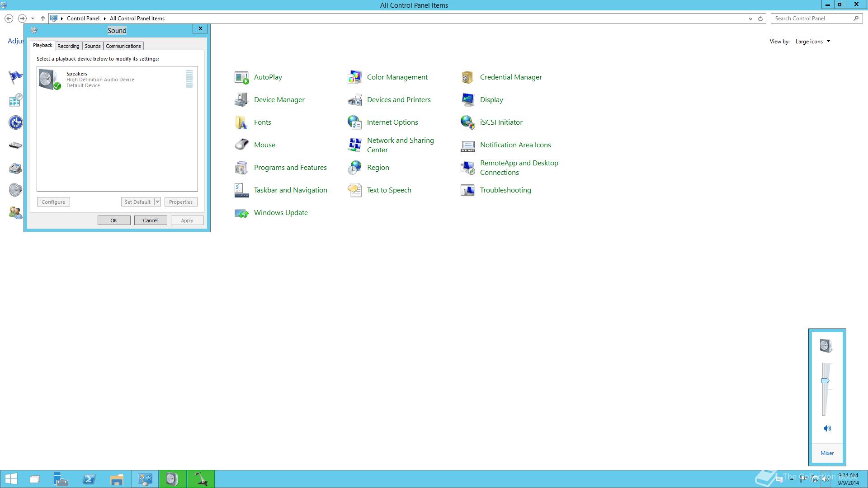Open the Mouse icon
This screenshot has height=488, width=868.
pyautogui.click(x=242, y=145)
